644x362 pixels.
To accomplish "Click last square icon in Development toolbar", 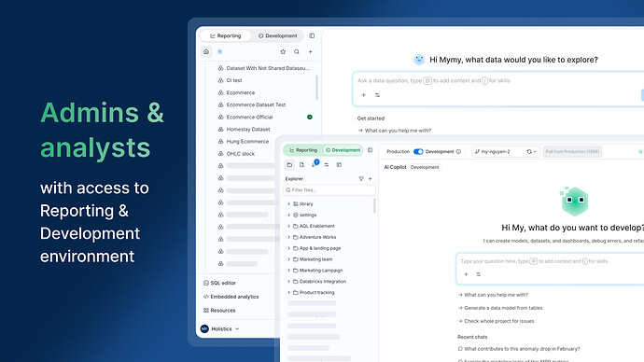I will (x=339, y=164).
